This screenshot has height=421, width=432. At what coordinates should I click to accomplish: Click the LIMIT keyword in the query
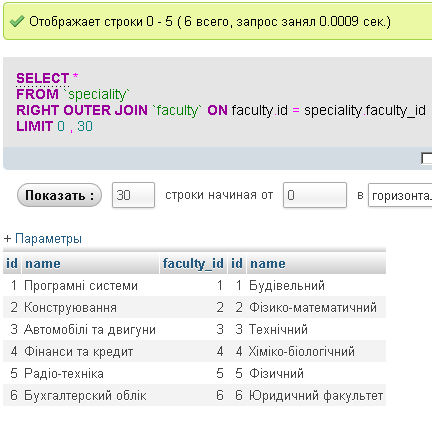coord(35,126)
